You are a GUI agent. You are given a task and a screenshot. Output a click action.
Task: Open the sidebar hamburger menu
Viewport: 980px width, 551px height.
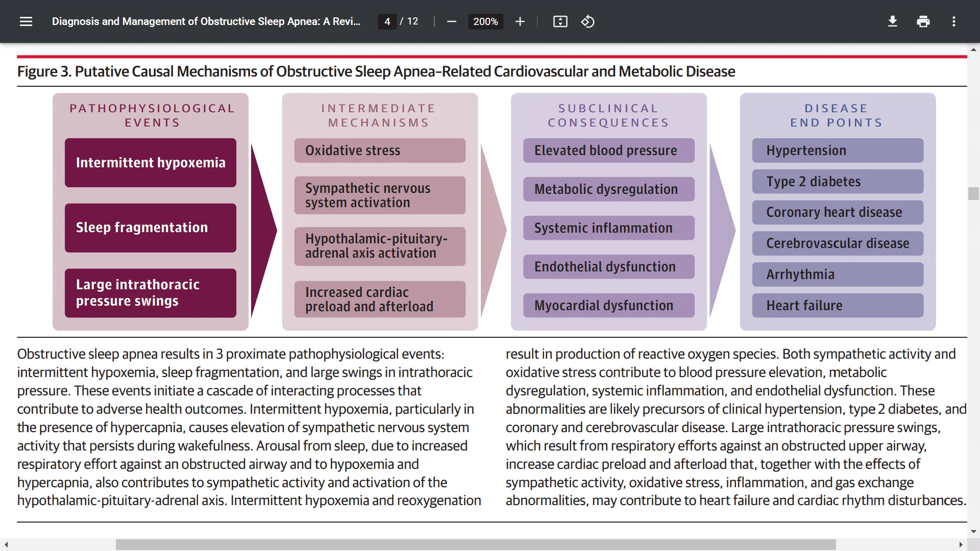pos(26,21)
